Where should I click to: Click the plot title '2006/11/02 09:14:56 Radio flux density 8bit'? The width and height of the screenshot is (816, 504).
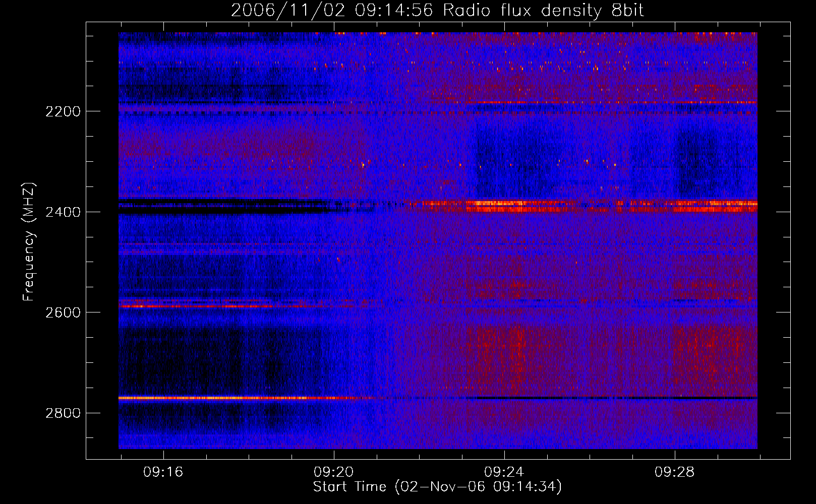[x=437, y=10]
